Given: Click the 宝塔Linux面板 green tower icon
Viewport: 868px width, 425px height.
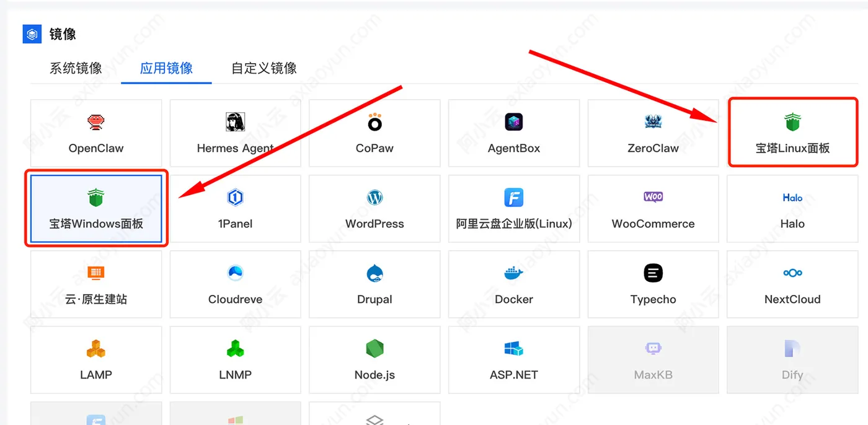Looking at the screenshot, I should (x=792, y=122).
